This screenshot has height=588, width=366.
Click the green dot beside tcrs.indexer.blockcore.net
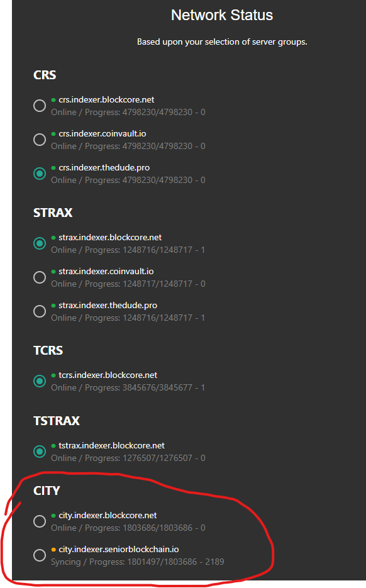pyautogui.click(x=53, y=375)
